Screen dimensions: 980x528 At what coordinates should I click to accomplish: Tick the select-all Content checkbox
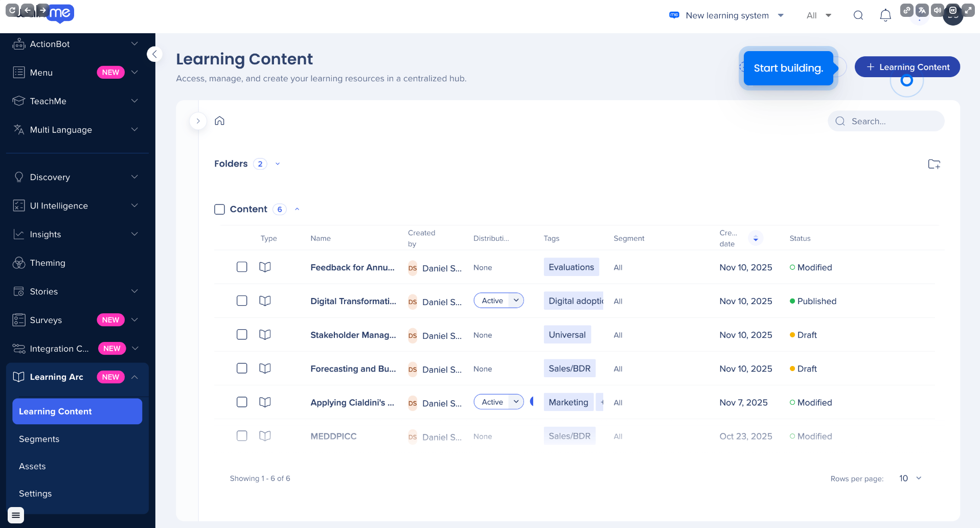click(219, 209)
